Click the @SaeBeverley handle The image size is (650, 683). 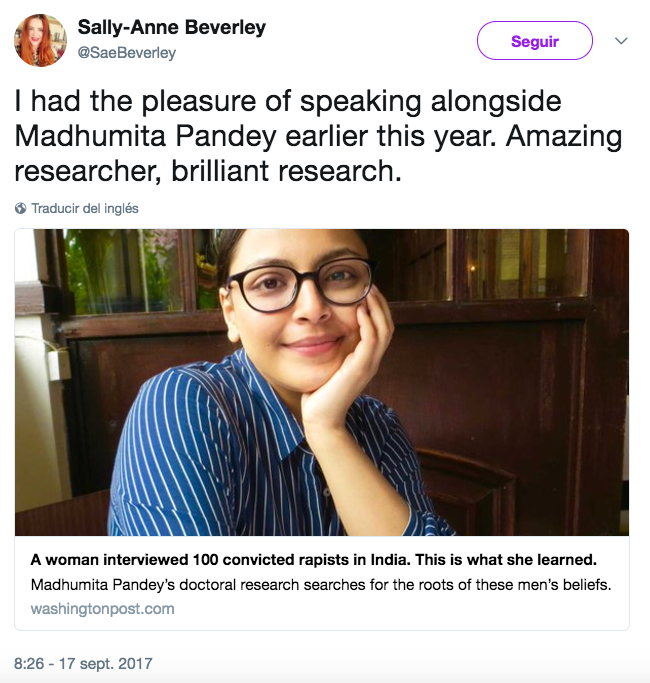coord(126,53)
